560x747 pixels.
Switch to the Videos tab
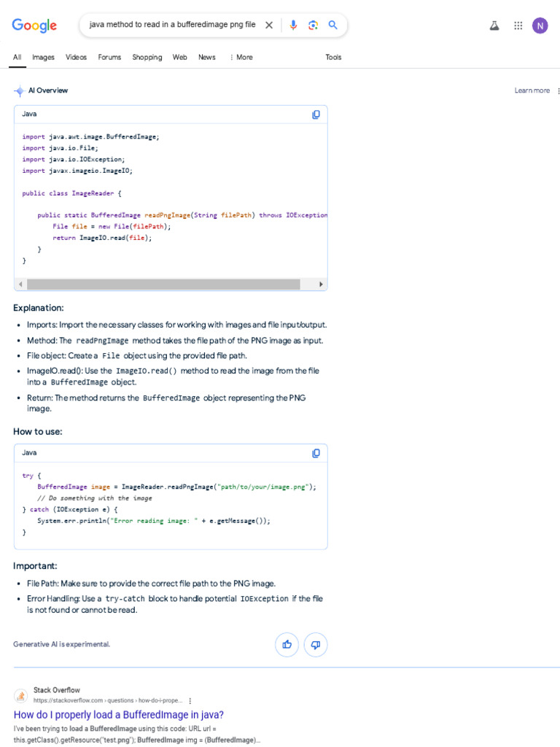76,57
